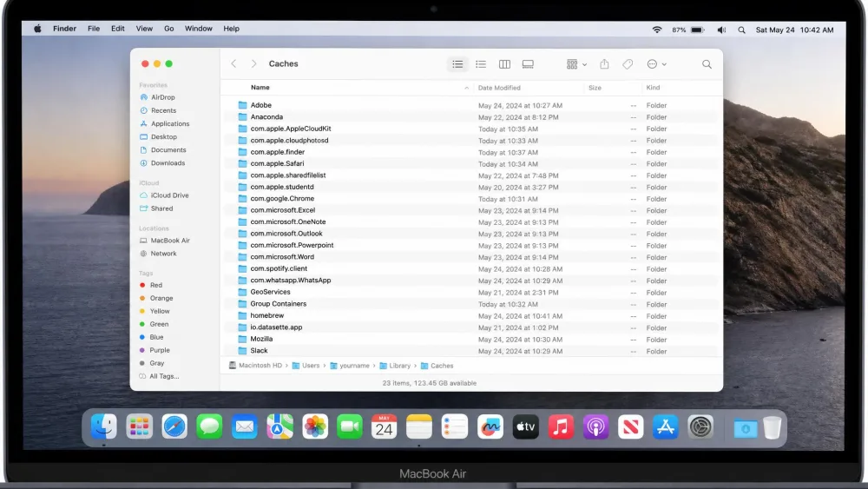Open the Edit menu
Viewport: 868px width, 489px height.
117,29
